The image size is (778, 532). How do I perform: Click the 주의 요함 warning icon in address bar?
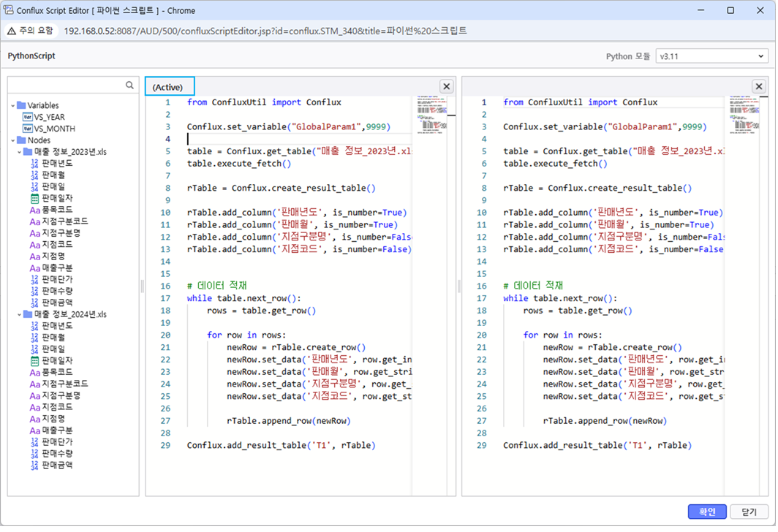(x=12, y=31)
